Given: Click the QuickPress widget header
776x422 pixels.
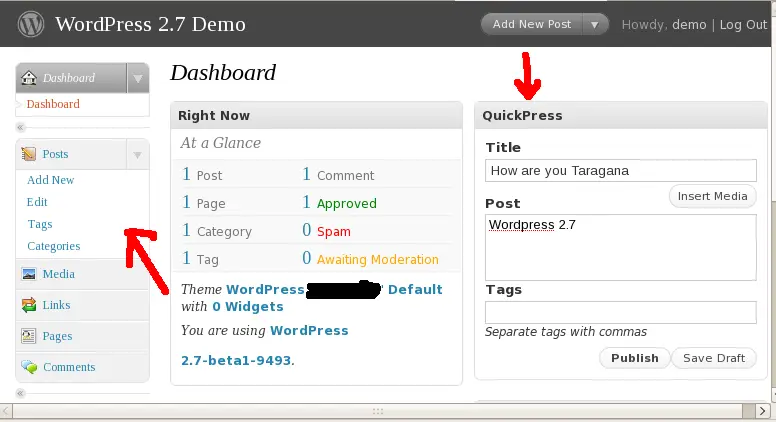Looking at the screenshot, I should point(621,115).
